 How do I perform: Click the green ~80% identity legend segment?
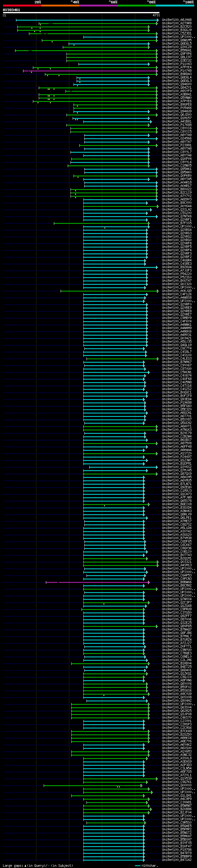point(137,6)
